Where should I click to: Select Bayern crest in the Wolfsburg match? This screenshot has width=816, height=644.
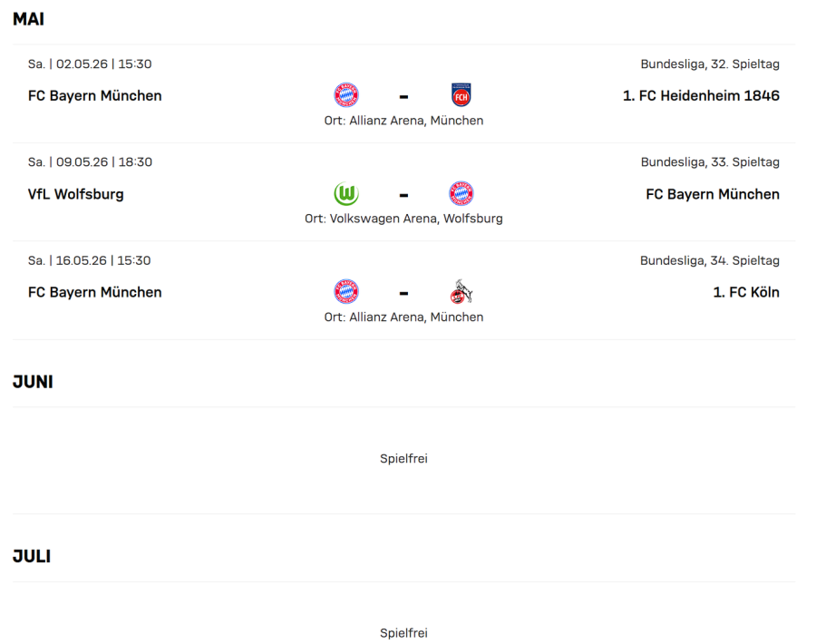coord(461,194)
